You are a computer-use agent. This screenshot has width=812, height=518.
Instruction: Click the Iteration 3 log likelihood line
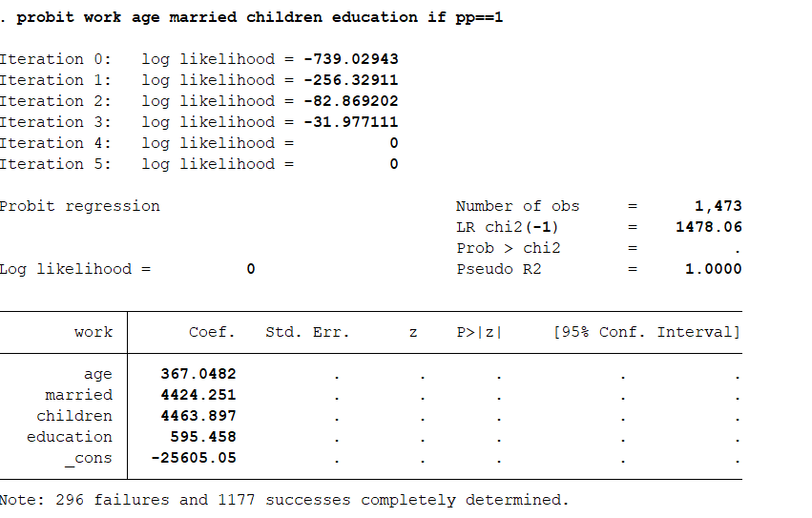coord(198,122)
